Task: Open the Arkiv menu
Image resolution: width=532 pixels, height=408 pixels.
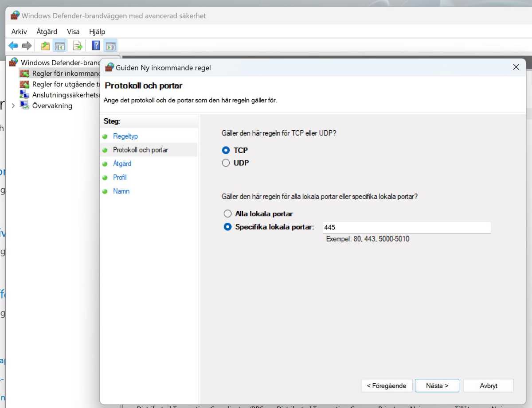Action: click(19, 31)
